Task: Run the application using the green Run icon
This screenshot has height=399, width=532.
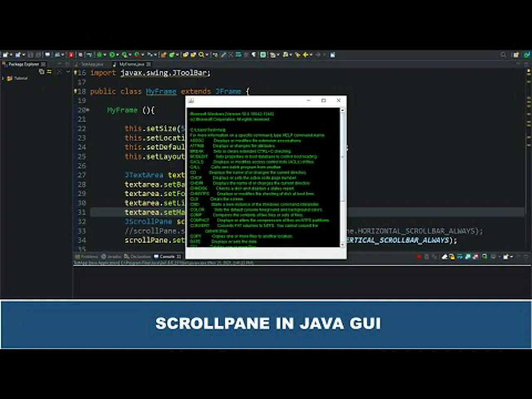Action: coord(111,54)
